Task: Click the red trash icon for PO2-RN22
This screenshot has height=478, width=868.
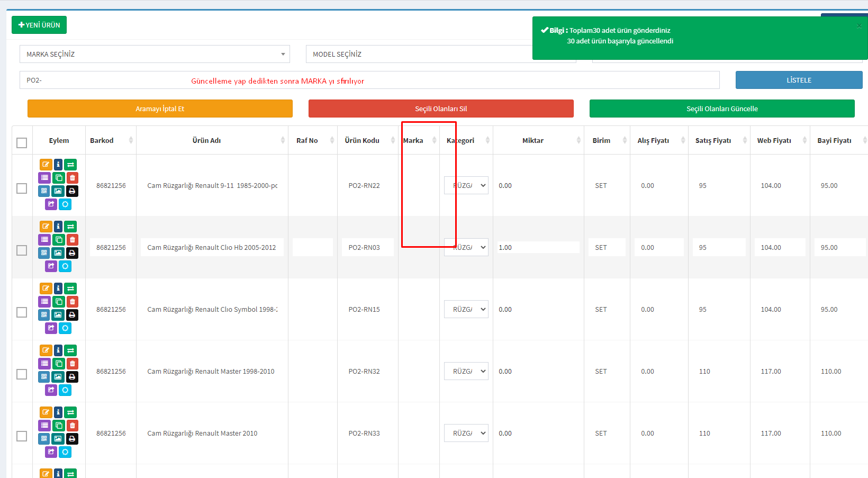Action: coord(73,178)
